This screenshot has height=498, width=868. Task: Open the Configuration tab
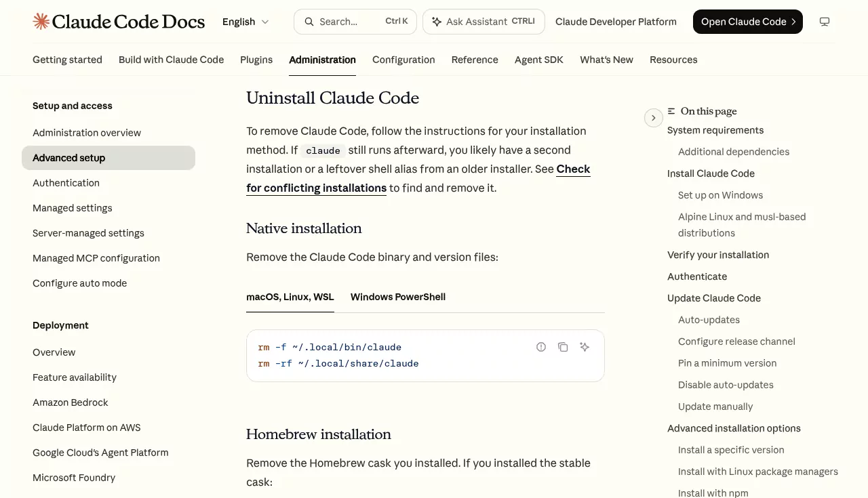tap(403, 60)
